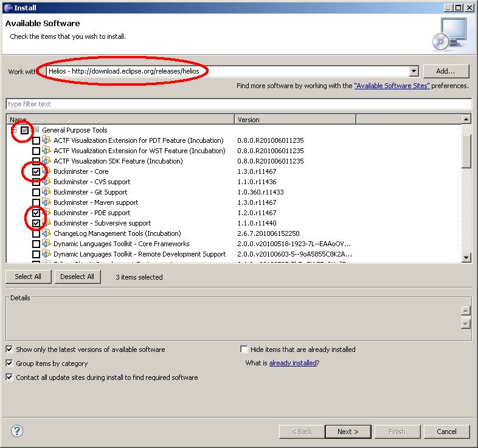The image size is (478, 448).
Task: Click the feature icon beside ChangeLog Management Tools
Action: pyautogui.click(x=46, y=233)
